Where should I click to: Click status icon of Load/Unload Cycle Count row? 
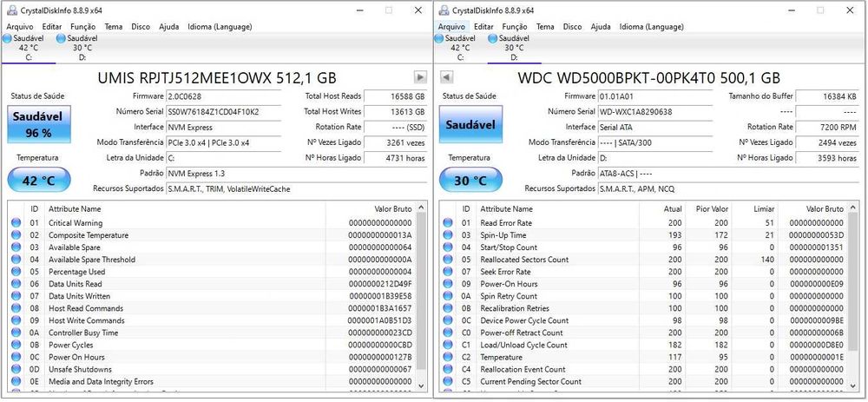448,345
